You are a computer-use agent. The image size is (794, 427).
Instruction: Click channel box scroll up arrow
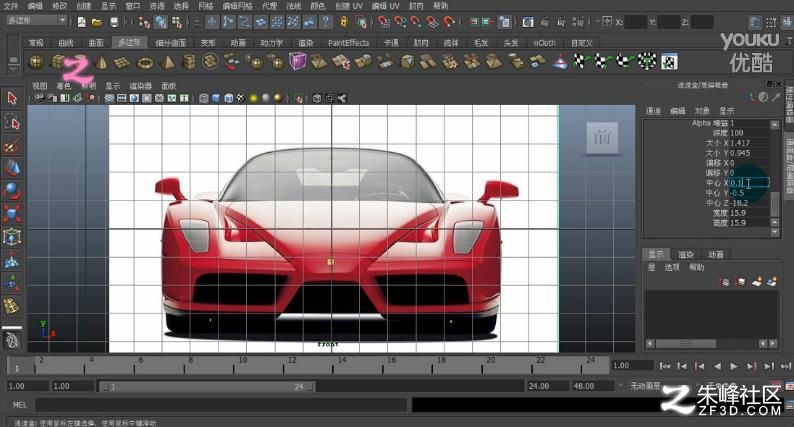tap(775, 124)
